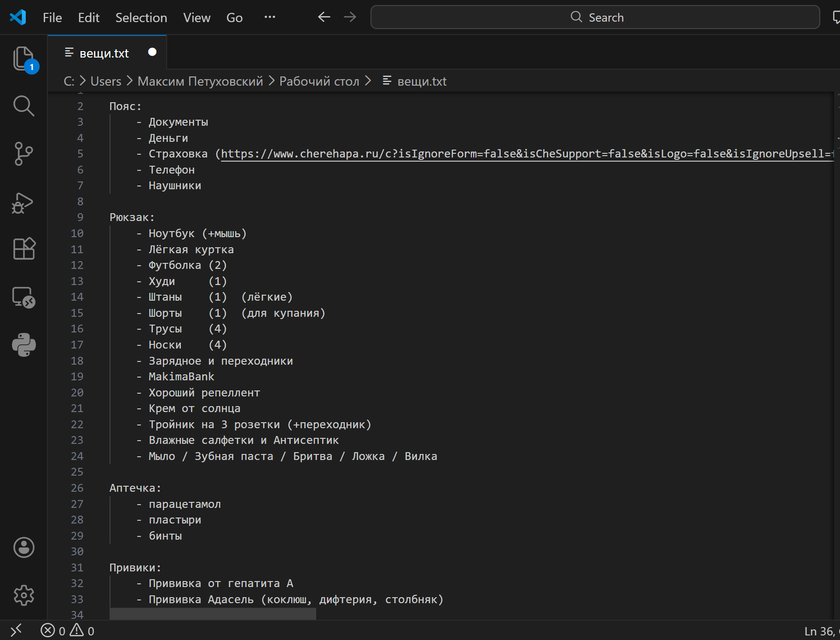Expand the Максим Петуховский breadcrumb
This screenshot has height=640, width=840.
coord(200,81)
